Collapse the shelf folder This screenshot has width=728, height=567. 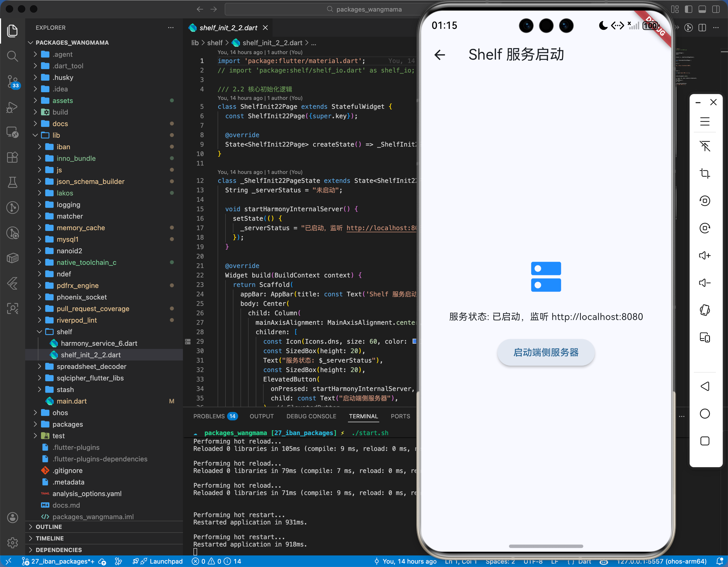(64, 332)
